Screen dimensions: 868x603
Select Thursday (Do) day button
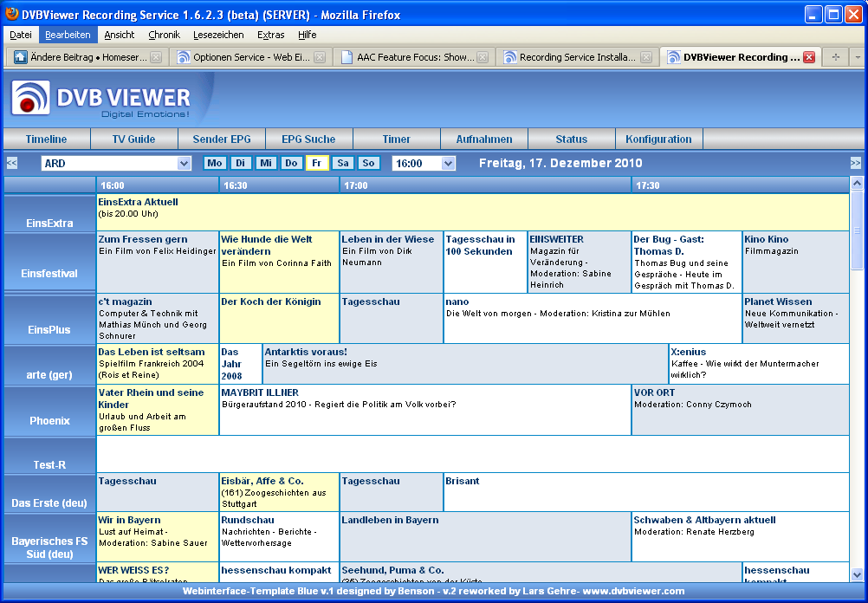(291, 164)
